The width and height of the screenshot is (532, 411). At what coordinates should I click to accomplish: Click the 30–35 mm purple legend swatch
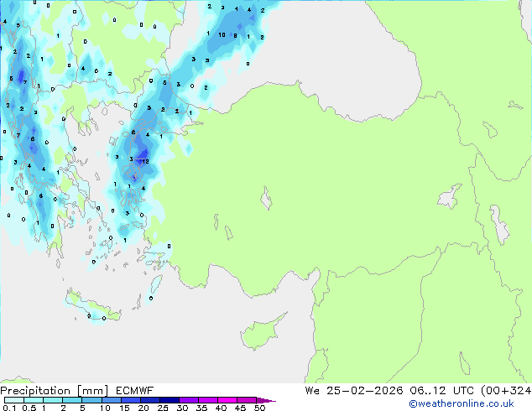tap(189, 400)
